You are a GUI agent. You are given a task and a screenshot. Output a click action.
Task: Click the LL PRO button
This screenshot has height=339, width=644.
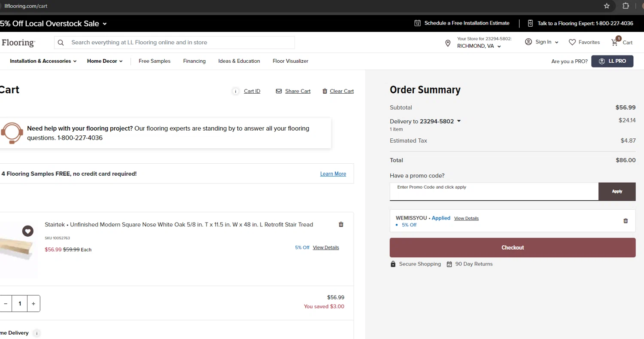[x=612, y=61]
